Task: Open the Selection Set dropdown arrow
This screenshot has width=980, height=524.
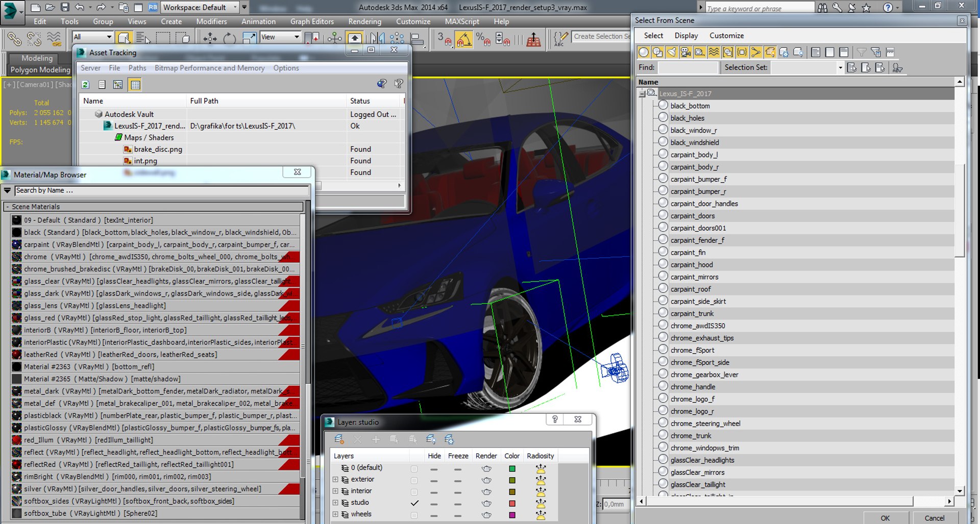Action: click(840, 67)
